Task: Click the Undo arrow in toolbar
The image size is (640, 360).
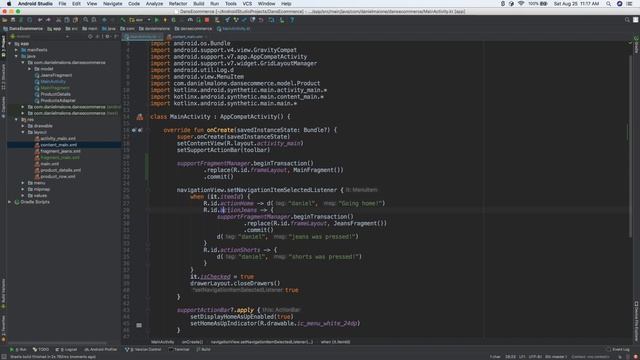Action: 40,20
